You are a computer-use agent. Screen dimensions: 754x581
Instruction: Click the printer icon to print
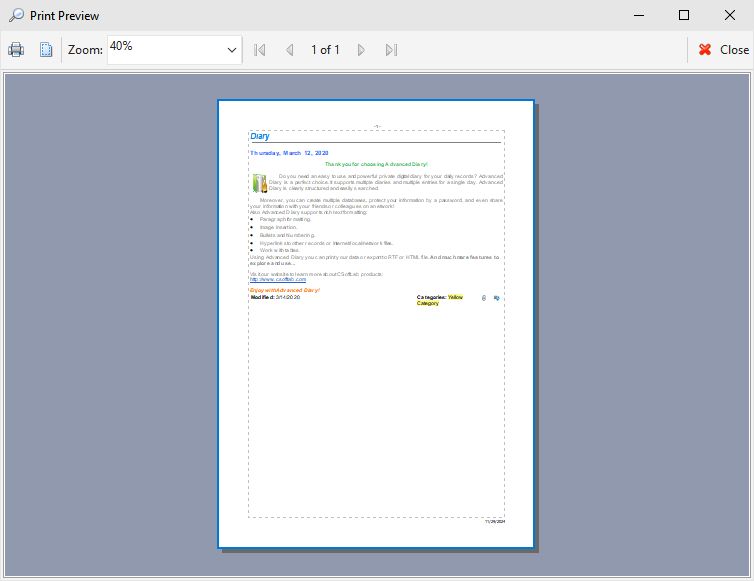click(x=16, y=50)
